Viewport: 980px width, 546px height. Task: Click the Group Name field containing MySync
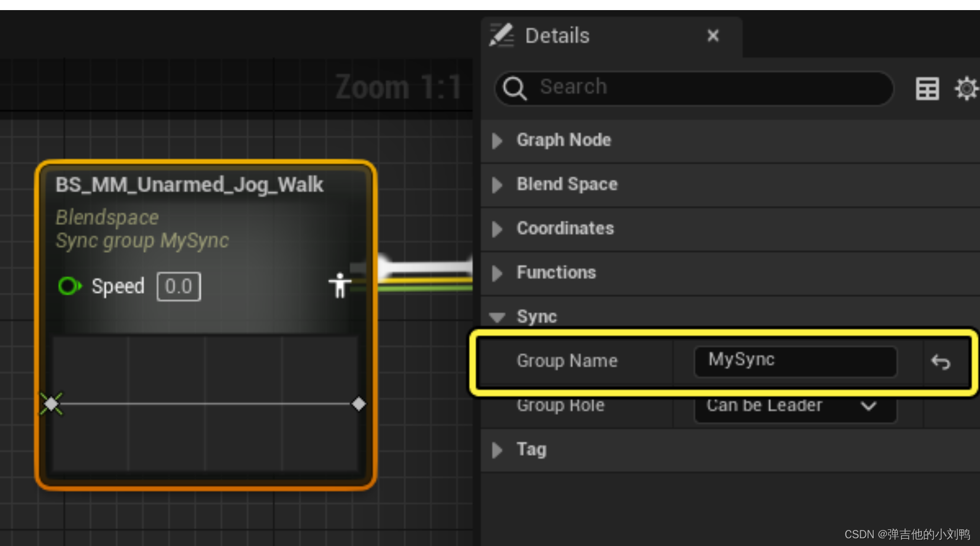pyautogui.click(x=795, y=361)
